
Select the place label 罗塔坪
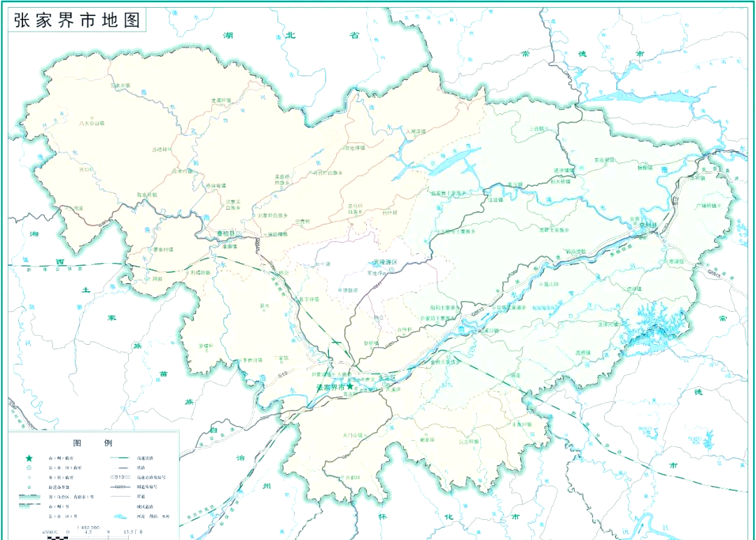click(x=206, y=346)
